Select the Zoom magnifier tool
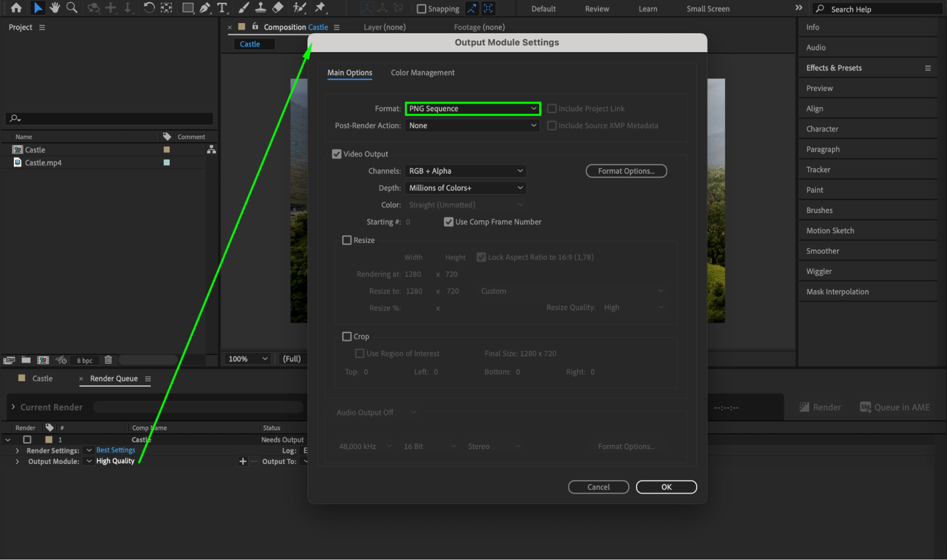Viewport: 947px width, 560px height. [x=72, y=8]
